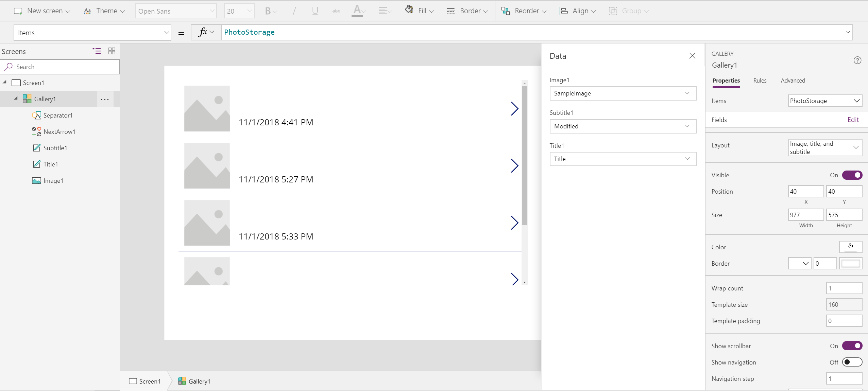This screenshot has width=868, height=391.
Task: Switch to the Advanced tab
Action: pos(793,81)
